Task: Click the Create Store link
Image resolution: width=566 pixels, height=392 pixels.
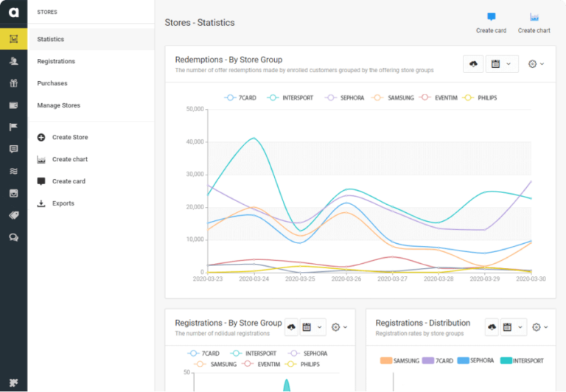Action: pos(69,137)
